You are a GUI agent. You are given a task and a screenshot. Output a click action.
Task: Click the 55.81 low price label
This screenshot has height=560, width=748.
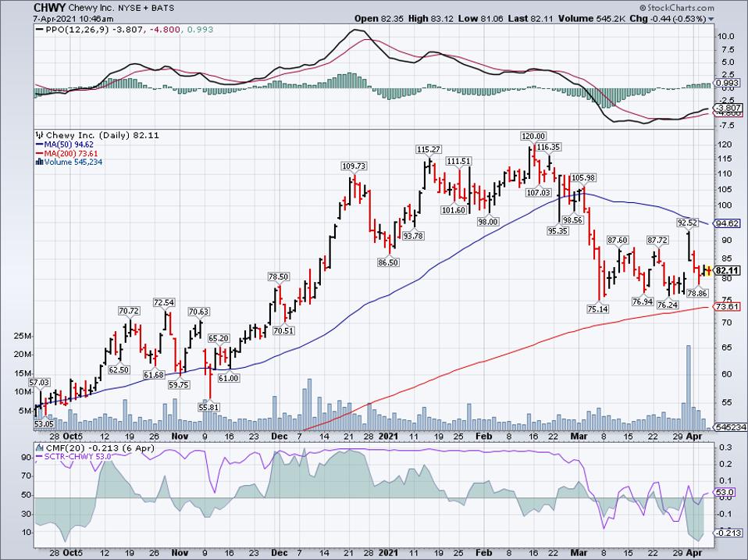(209, 408)
